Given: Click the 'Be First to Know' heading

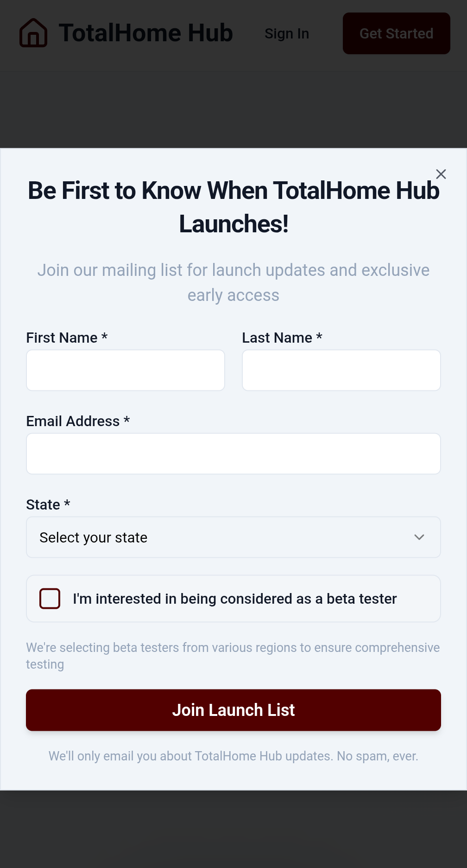Looking at the screenshot, I should click(x=233, y=207).
